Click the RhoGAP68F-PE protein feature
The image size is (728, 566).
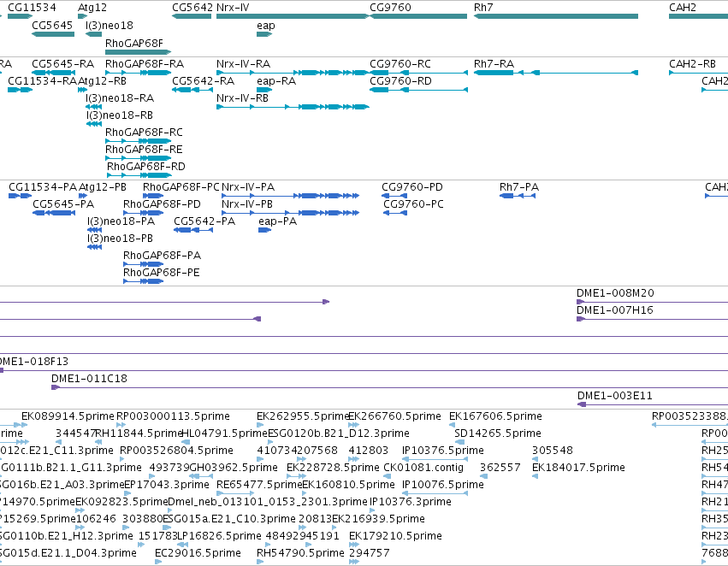click(x=144, y=281)
